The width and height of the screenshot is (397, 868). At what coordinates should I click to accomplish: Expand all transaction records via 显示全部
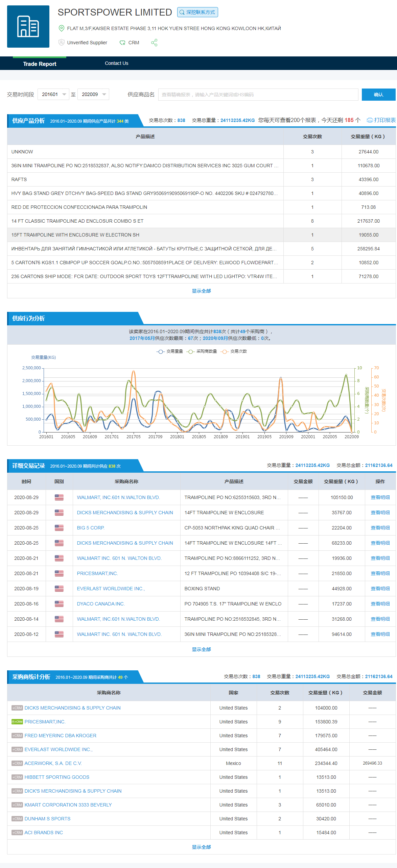click(x=202, y=649)
